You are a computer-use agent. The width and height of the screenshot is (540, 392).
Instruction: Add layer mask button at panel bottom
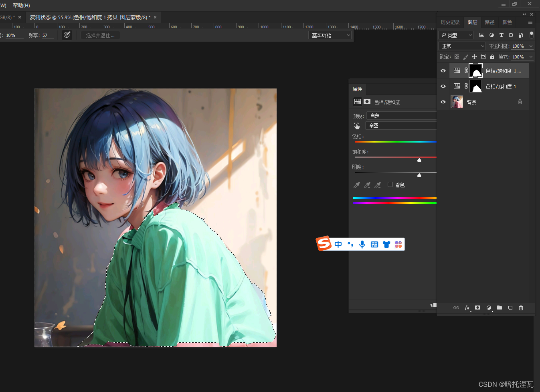click(x=477, y=308)
